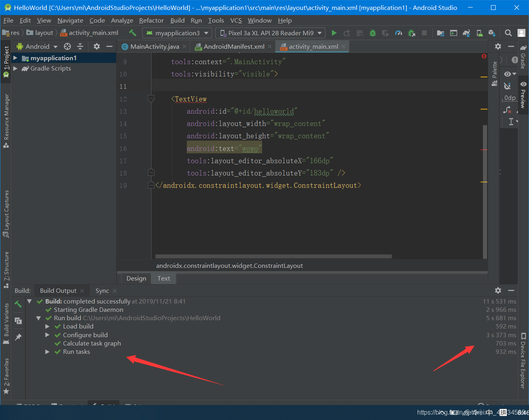
Task: Toggle autoconnect magnet icon in preview
Action: click(x=507, y=86)
